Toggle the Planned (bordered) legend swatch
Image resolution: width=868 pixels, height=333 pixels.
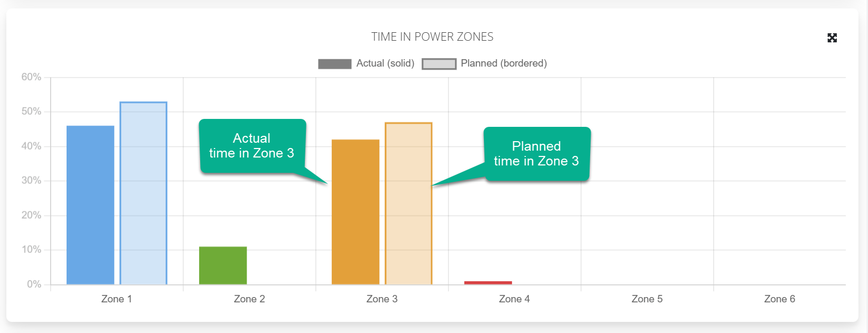pyautogui.click(x=439, y=64)
